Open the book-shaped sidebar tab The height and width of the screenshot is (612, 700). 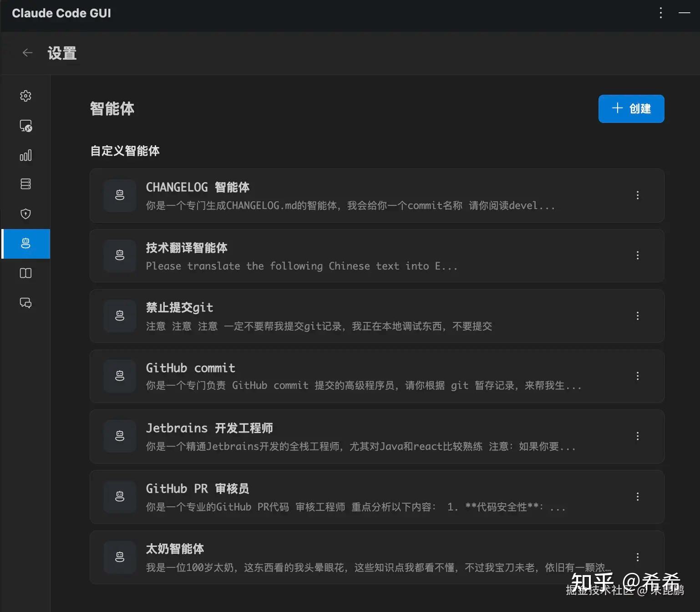coord(25,273)
